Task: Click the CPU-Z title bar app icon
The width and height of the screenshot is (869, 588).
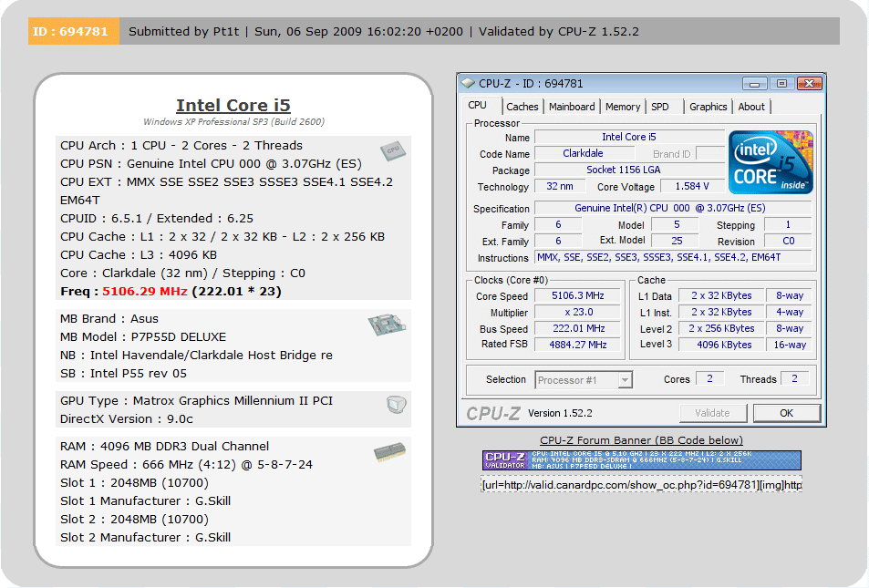Action: tap(469, 83)
